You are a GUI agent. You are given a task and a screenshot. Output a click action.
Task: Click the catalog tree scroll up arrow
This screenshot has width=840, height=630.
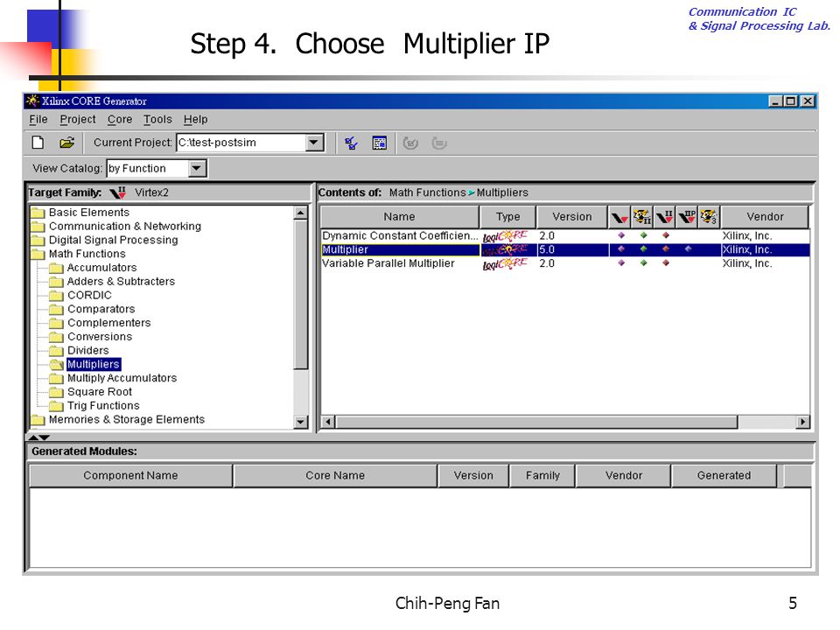click(300, 213)
